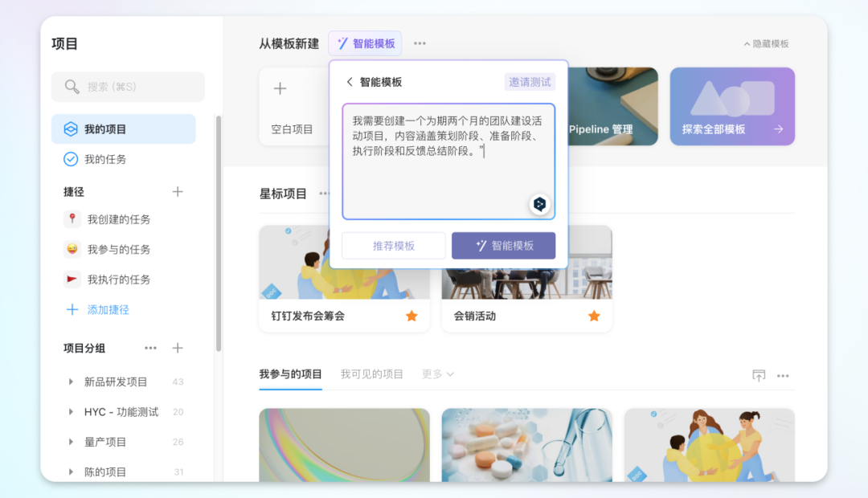Image resolution: width=868 pixels, height=498 pixels.
Task: Select 我的任务 in sidebar
Action: pyautogui.click(x=104, y=159)
